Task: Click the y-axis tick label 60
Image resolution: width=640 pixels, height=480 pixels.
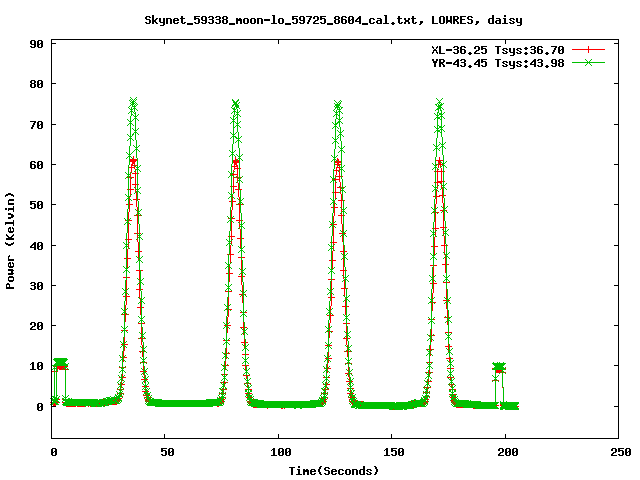Action: (x=36, y=165)
